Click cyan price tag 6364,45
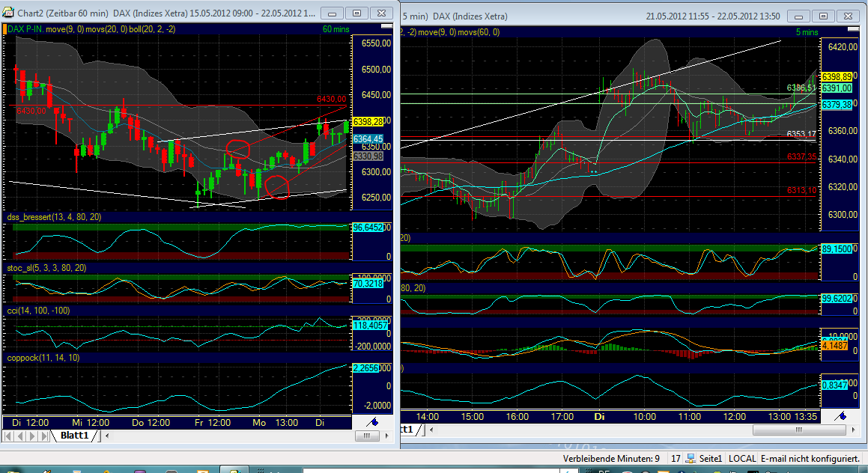Viewport: 868px width, 473px height. [368, 139]
